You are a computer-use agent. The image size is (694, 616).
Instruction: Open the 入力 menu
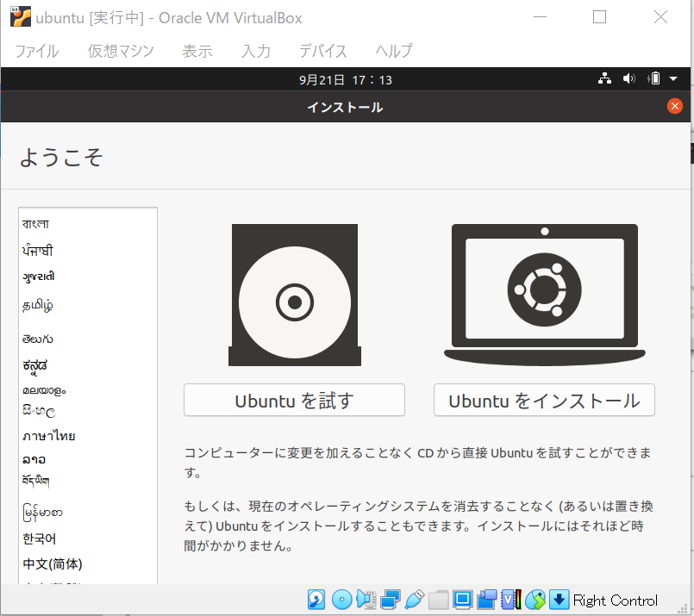(x=256, y=52)
